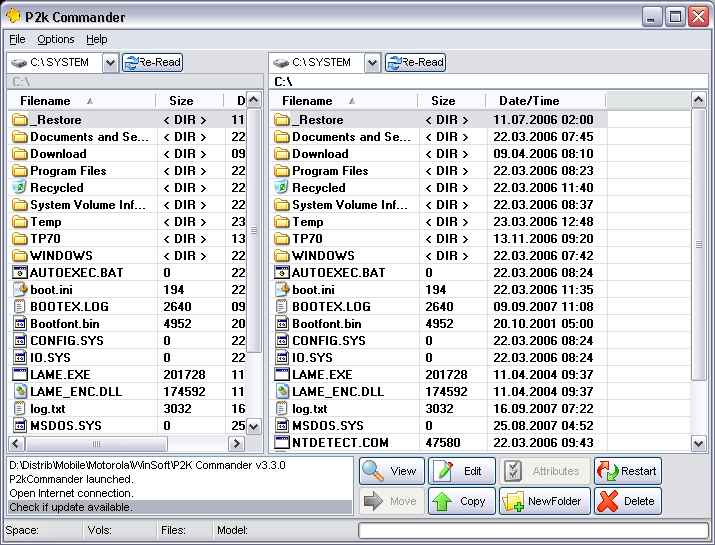
Task: Click the Restart button
Action: coord(627,471)
